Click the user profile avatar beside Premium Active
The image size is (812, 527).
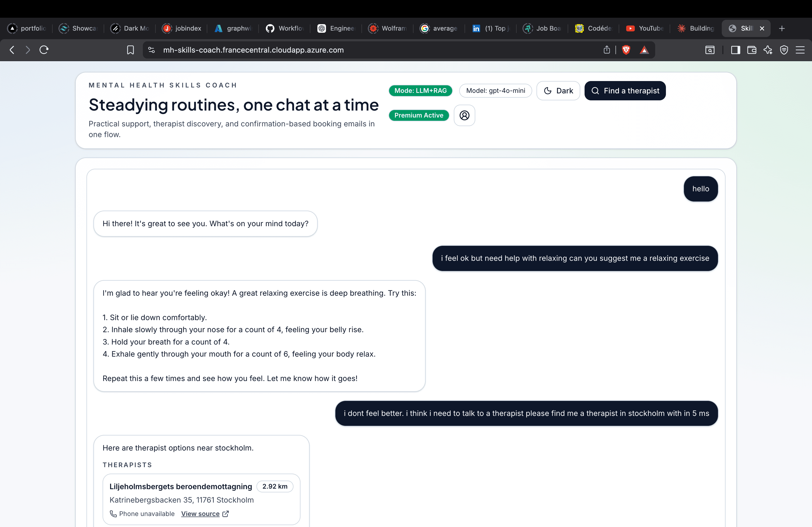click(x=464, y=115)
